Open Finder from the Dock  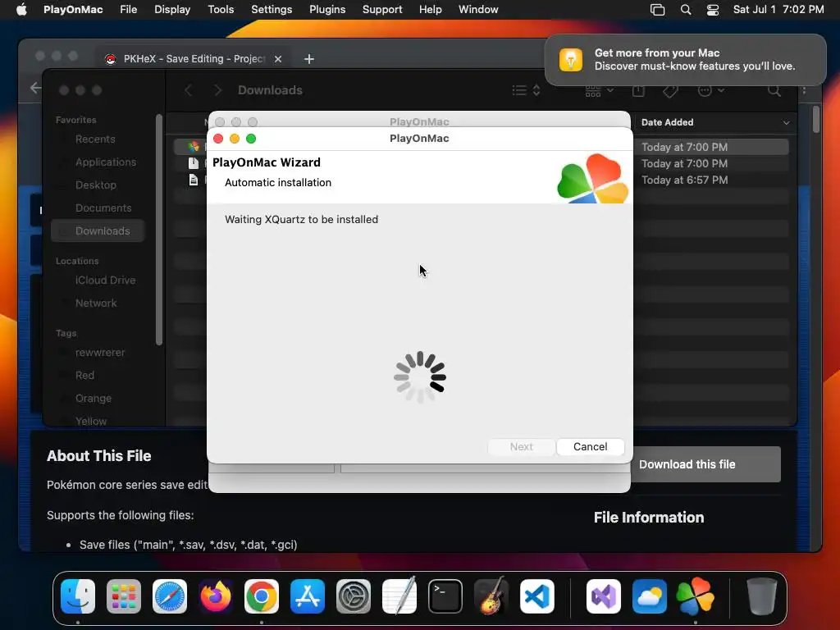pyautogui.click(x=78, y=596)
